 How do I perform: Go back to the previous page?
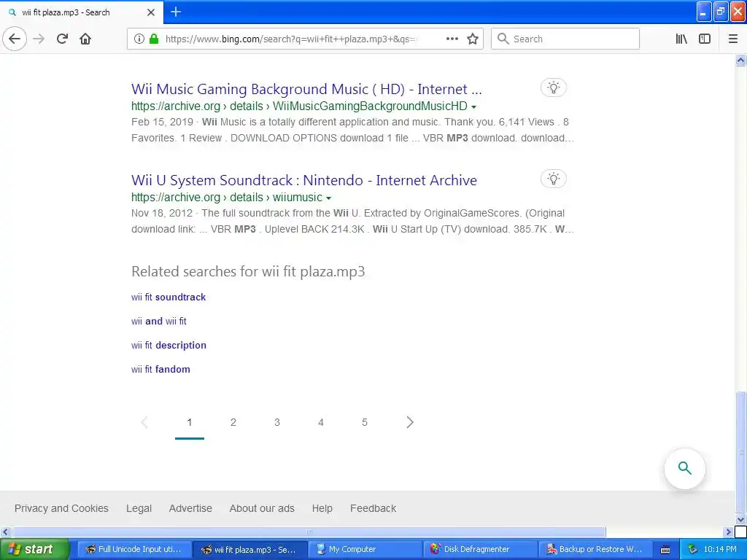click(15, 39)
